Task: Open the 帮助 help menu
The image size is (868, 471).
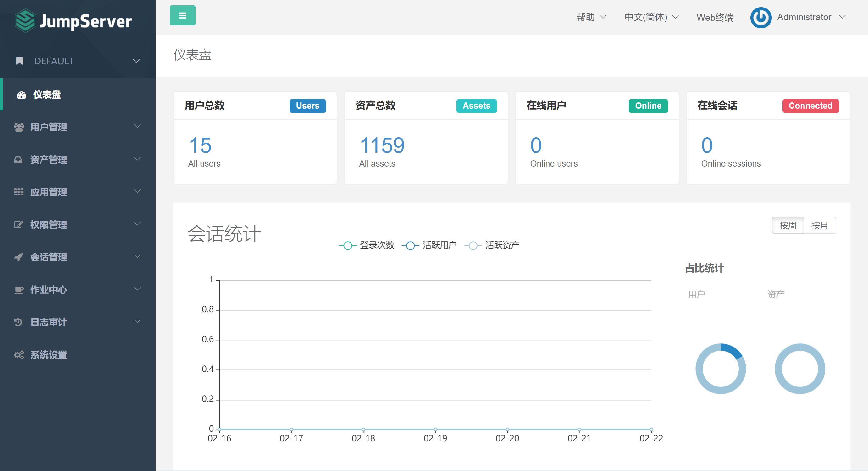Action: [591, 17]
